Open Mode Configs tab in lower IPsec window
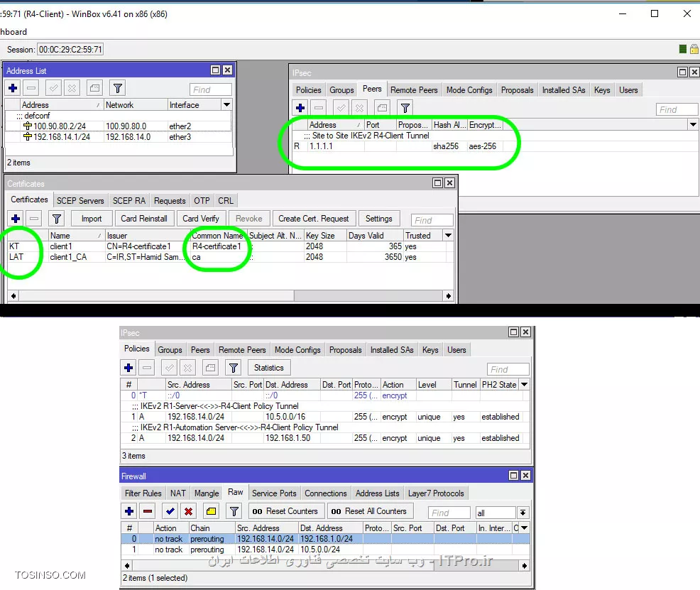This screenshot has width=700, height=590. click(297, 350)
